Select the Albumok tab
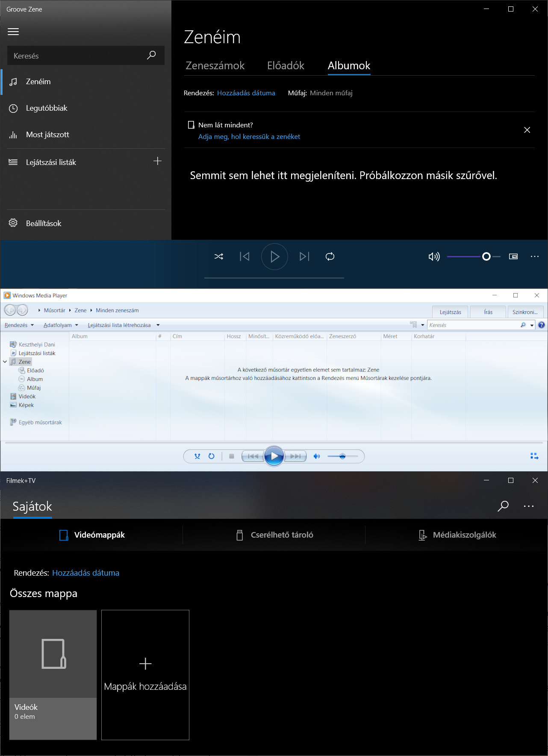548x756 pixels. pos(349,65)
